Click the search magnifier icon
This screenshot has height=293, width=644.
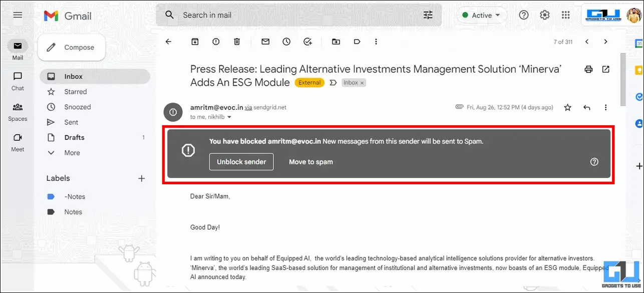(170, 15)
